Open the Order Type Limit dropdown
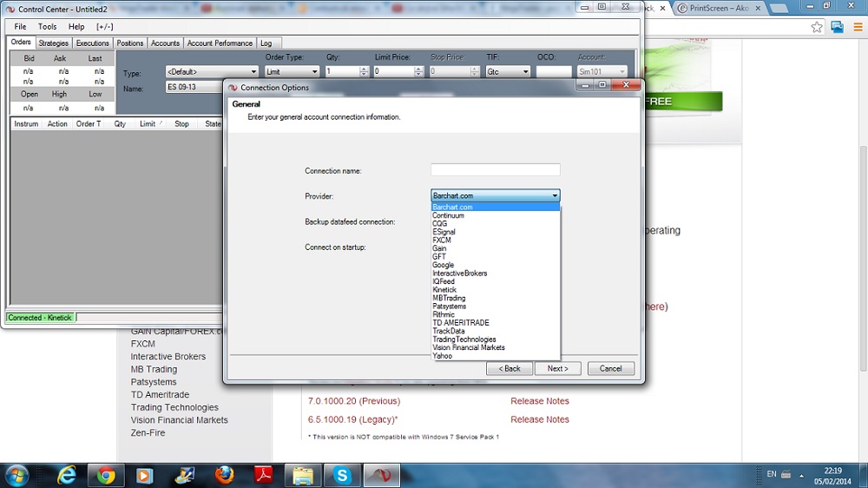 pos(292,71)
